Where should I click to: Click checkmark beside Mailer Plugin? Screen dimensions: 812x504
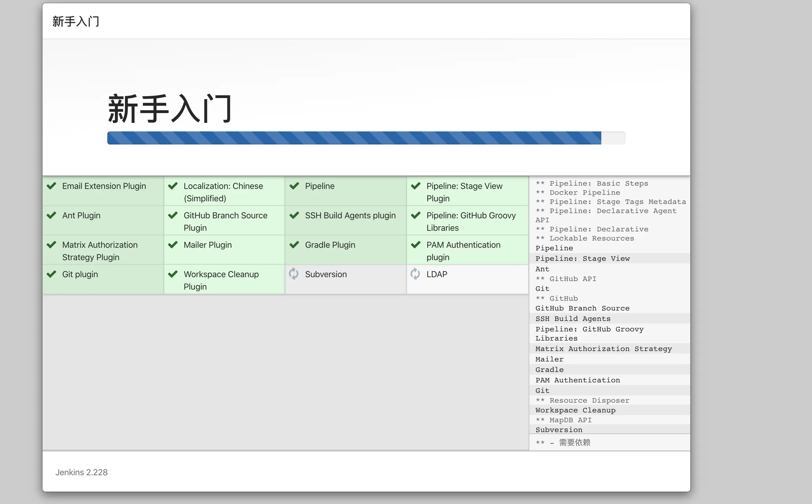click(x=173, y=245)
